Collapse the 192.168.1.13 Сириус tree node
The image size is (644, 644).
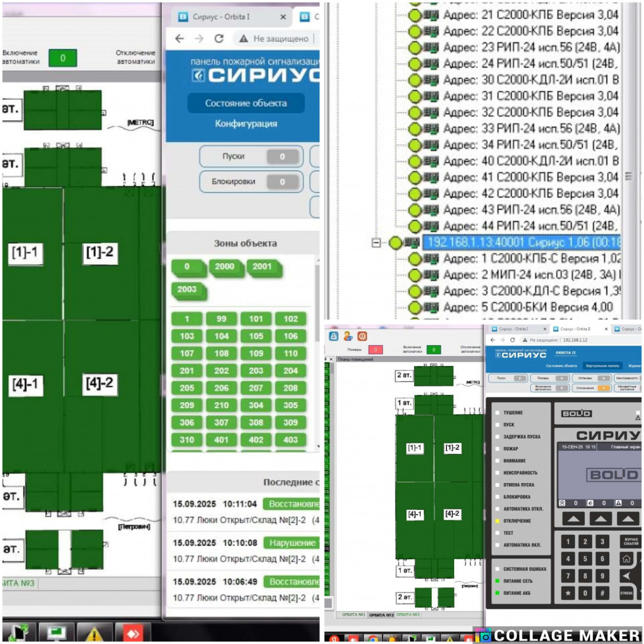(x=377, y=242)
